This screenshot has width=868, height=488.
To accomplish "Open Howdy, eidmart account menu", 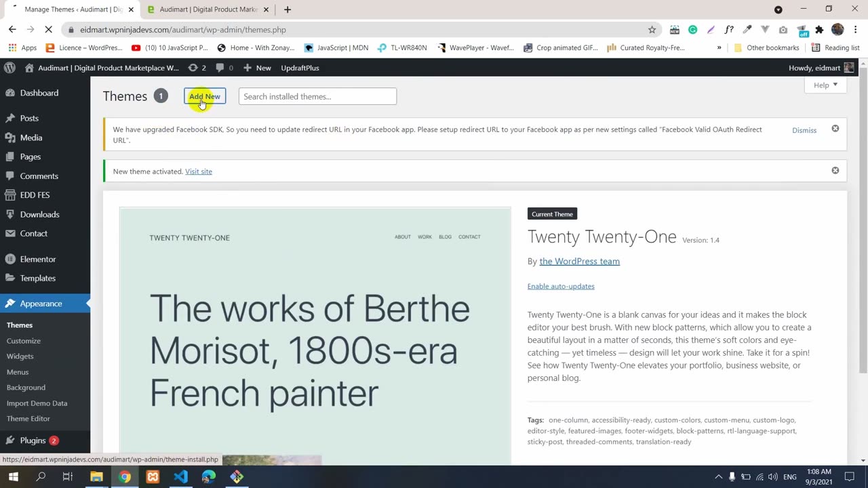I will pyautogui.click(x=821, y=68).
